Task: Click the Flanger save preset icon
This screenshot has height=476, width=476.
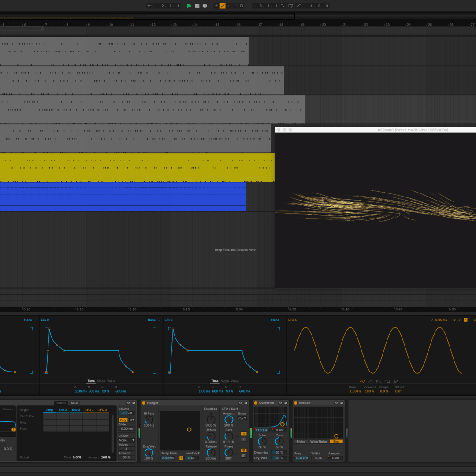Action: point(246,403)
